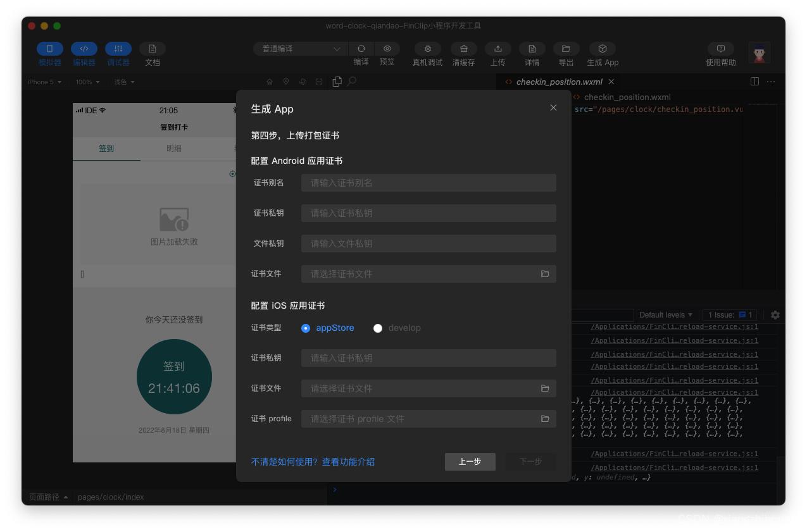
Task: Open the 浅色 theme dropdown
Action: [124, 82]
